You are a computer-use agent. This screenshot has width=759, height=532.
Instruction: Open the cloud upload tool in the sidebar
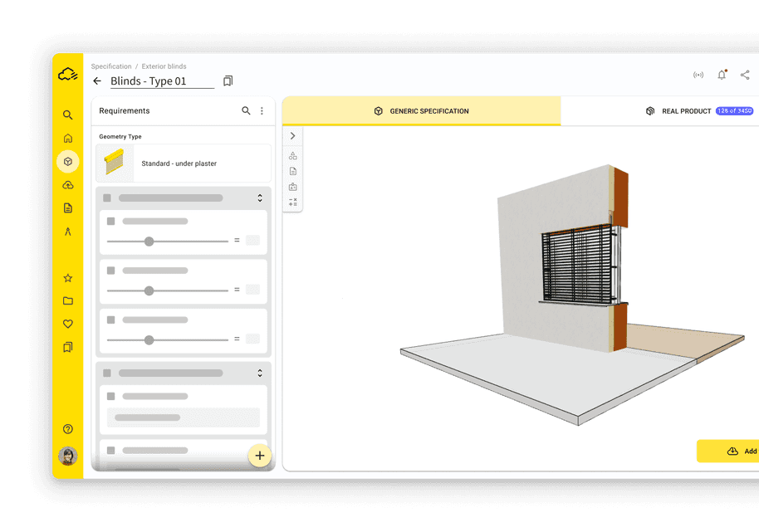click(x=68, y=184)
